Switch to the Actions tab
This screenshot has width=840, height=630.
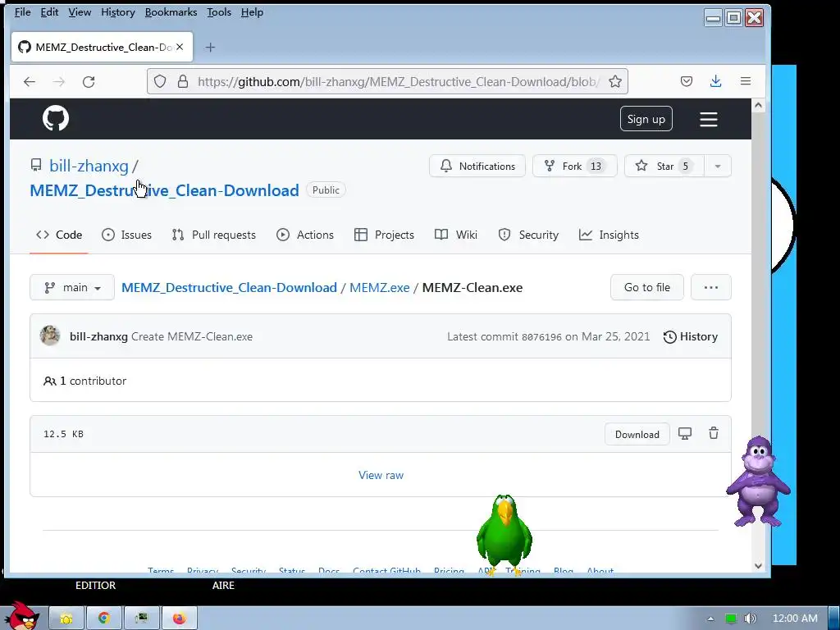click(x=305, y=235)
